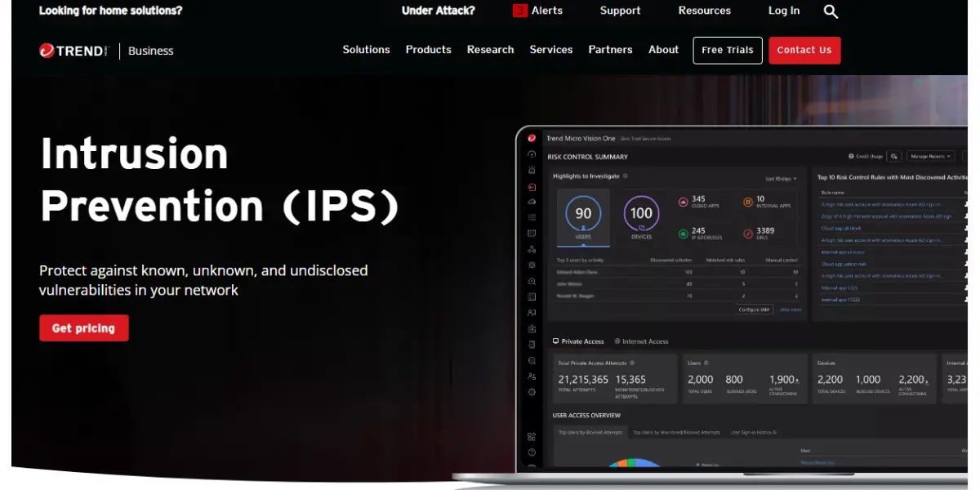Click the Free Trials button
Screen dimensions: 980x490
(728, 50)
